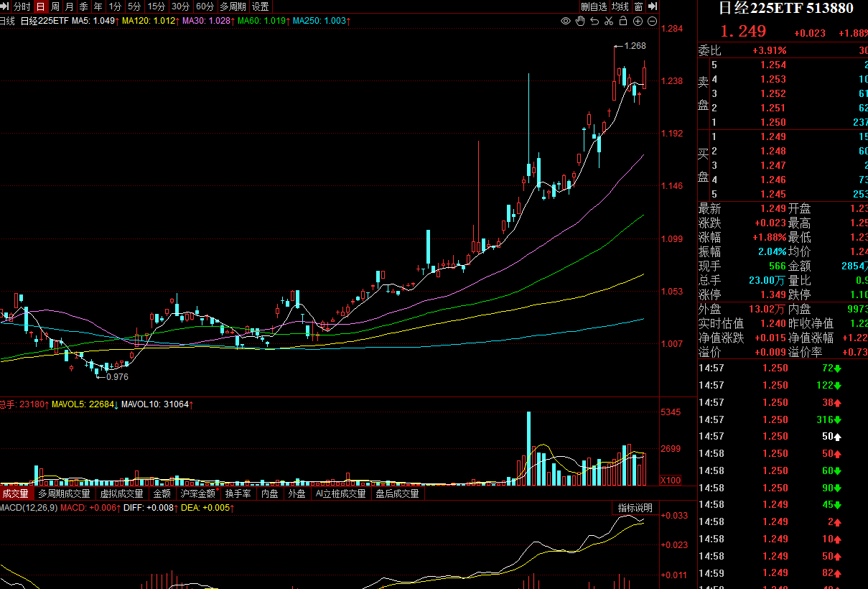Click the right arrow expand icon next to 窗
Screen dimensions: 868x589
pyautogui.click(x=652, y=6)
